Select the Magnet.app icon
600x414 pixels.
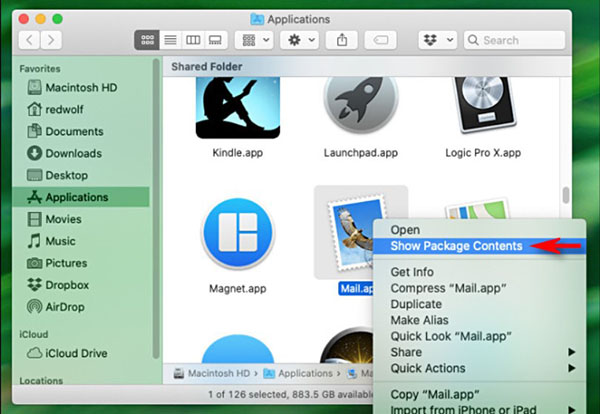point(238,233)
